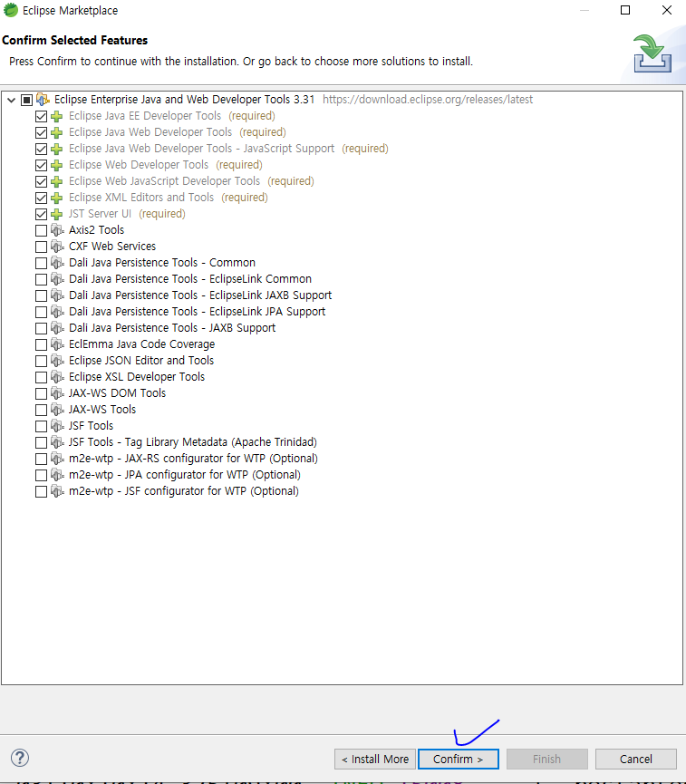Screen dimensions: 686x784
Task: Enable EclEmma Java Code Coverage checkbox
Action: (x=41, y=345)
